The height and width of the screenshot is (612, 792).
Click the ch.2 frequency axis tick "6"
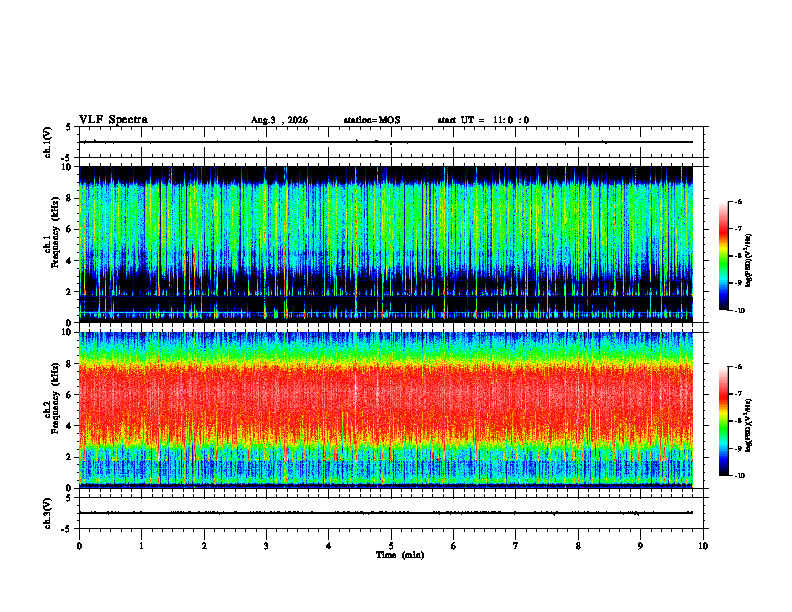click(x=70, y=395)
